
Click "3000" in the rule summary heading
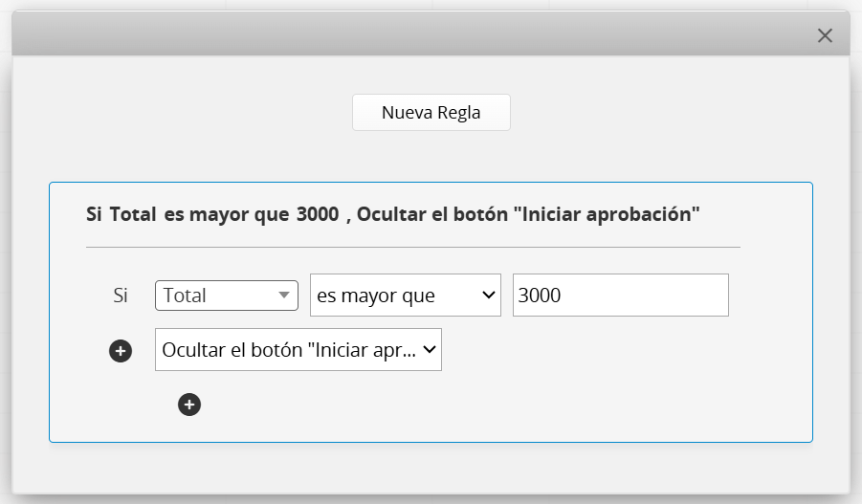(317, 214)
